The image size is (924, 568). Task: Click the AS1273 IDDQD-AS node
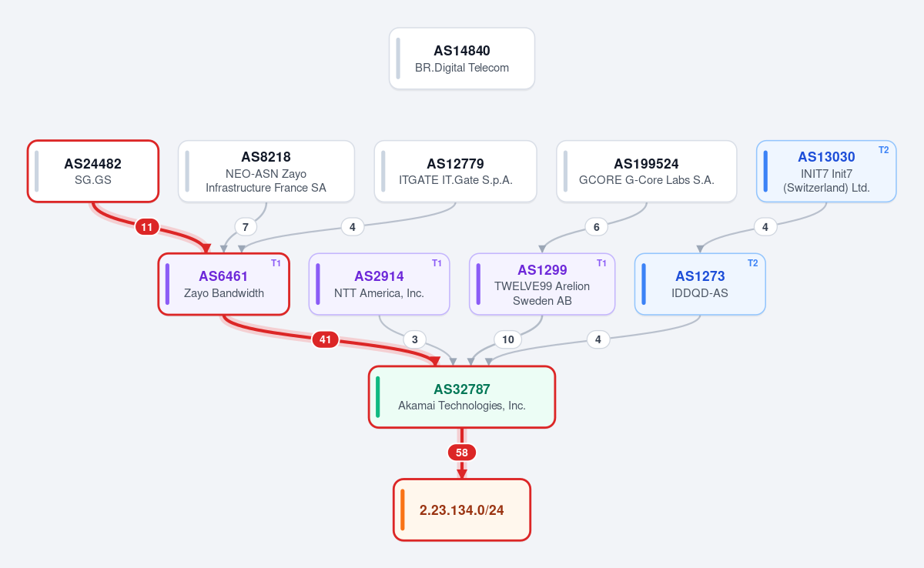tap(700, 284)
